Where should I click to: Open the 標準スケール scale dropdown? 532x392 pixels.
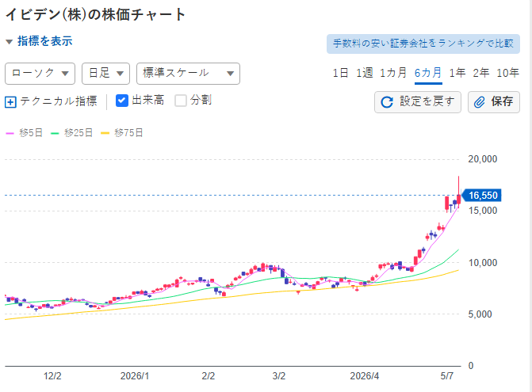188,74
